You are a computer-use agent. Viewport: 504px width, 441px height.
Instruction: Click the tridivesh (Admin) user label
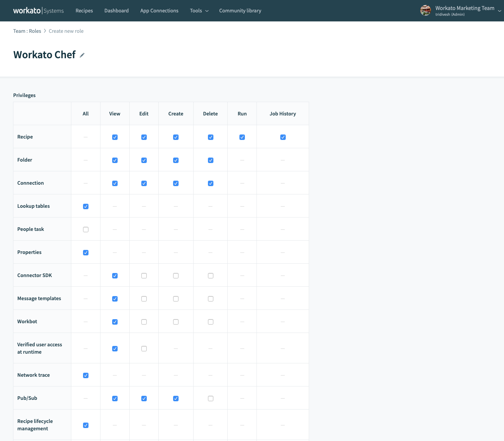(x=450, y=14)
